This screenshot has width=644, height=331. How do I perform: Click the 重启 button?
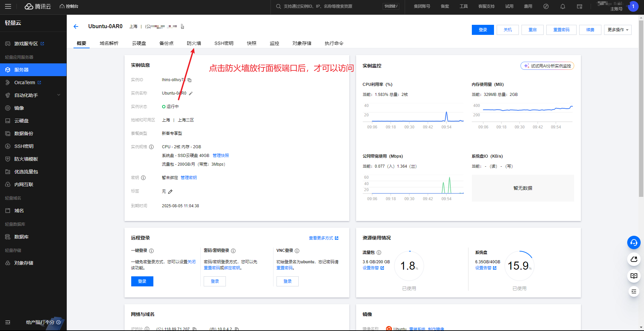[x=533, y=30]
